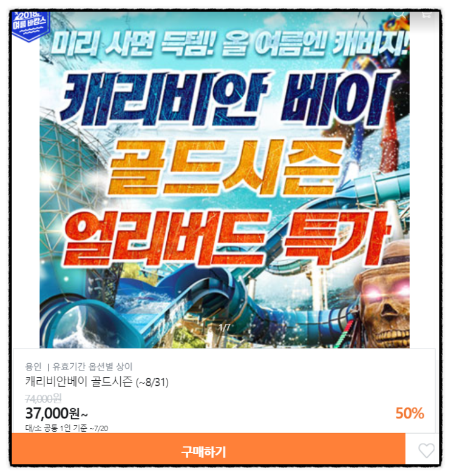This screenshot has width=451, height=476.
Task: Click the 대/소 공통 1인 기준 note
Action: pos(56,428)
